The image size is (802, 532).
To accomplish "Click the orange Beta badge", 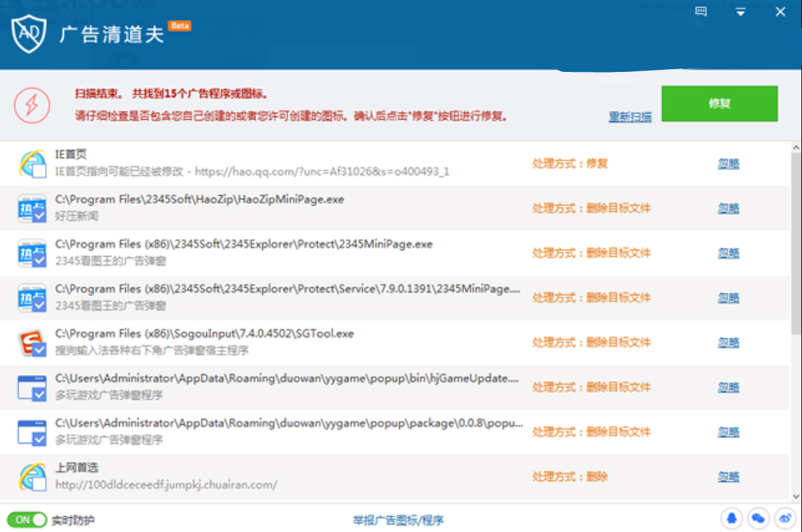I will 179,26.
